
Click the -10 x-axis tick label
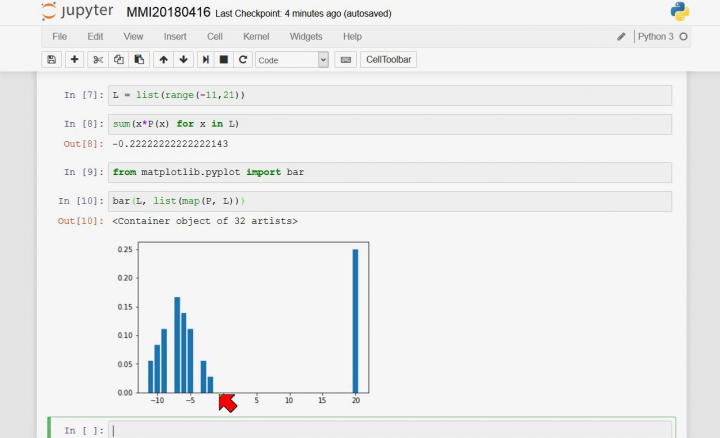click(157, 400)
